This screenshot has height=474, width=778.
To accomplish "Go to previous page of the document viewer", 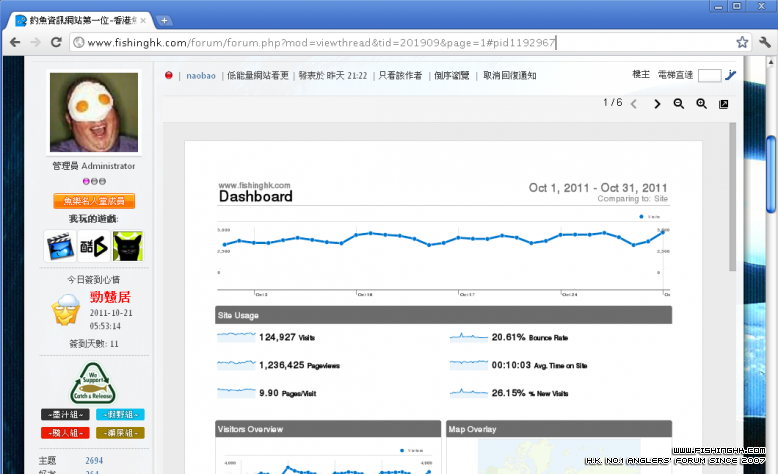I will pyautogui.click(x=634, y=104).
